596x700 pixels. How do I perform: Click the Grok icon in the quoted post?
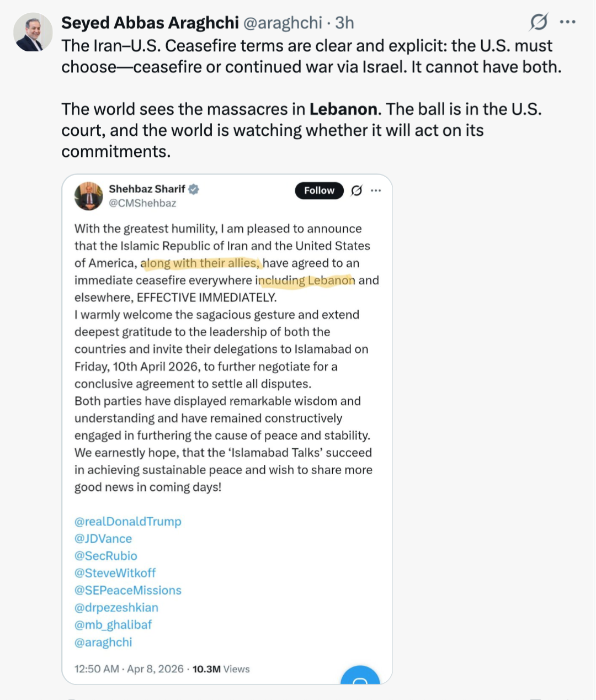[357, 190]
